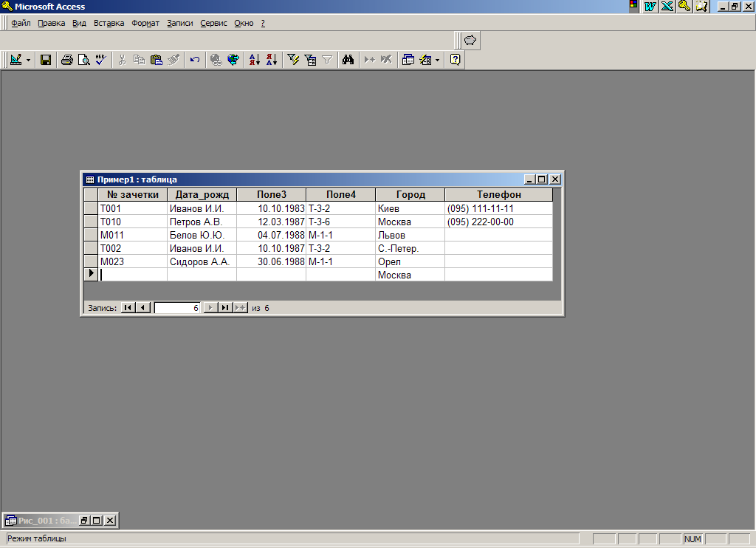Open the Web toolbar globe icon
The width and height of the screenshot is (756, 548).
click(x=233, y=60)
